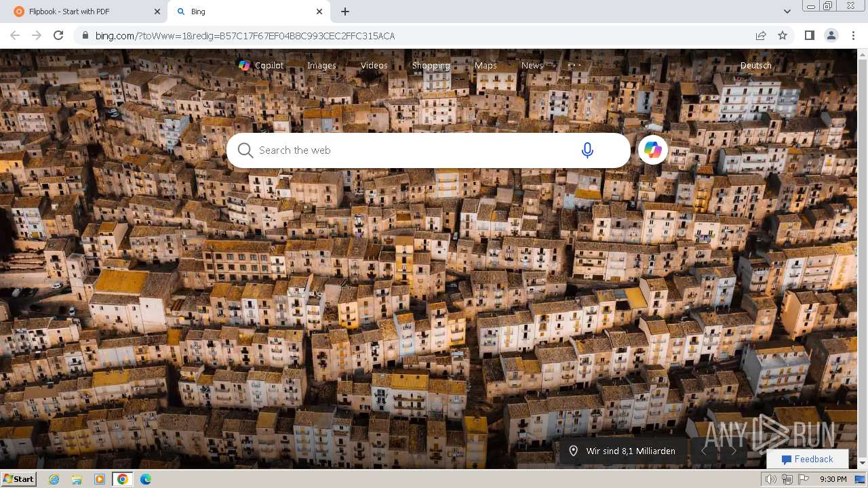Image resolution: width=868 pixels, height=488 pixels.
Task: Share this page icon in address bar
Action: click(761, 36)
